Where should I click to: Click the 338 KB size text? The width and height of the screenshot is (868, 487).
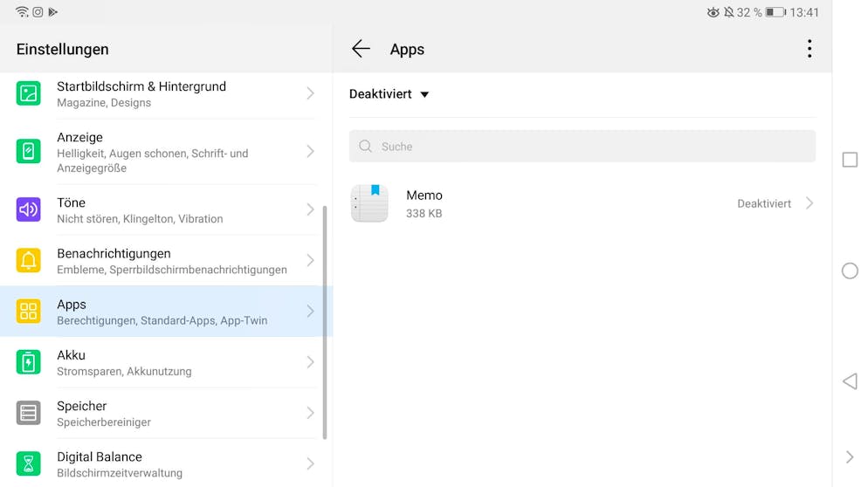coord(424,213)
